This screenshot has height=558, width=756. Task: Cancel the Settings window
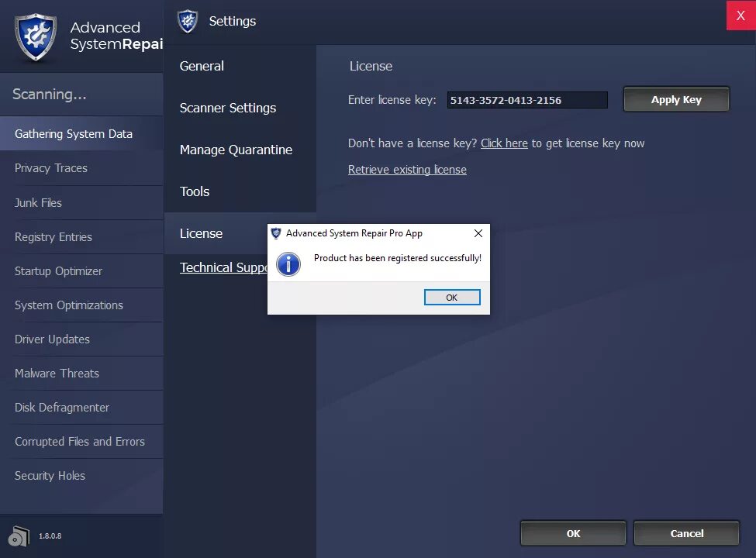(686, 533)
